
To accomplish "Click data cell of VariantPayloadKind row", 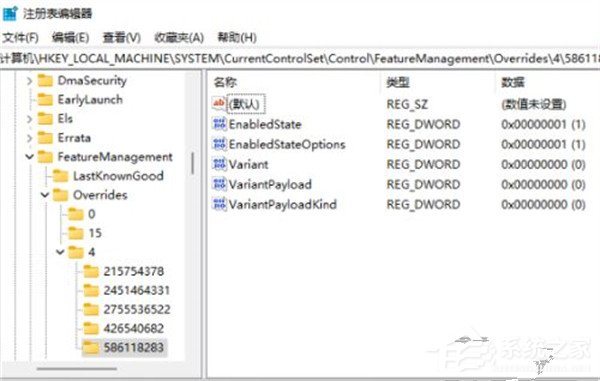I will pos(543,204).
